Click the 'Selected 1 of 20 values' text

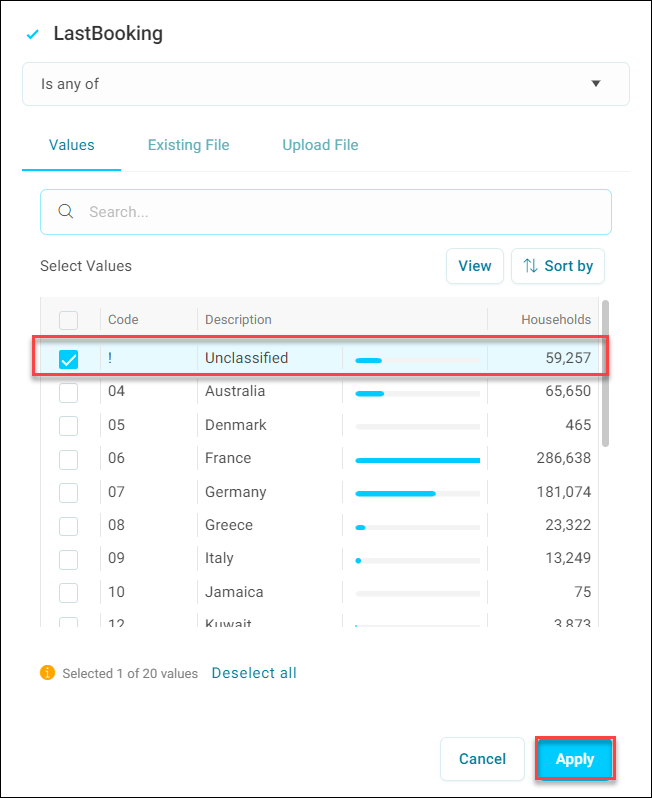click(130, 673)
